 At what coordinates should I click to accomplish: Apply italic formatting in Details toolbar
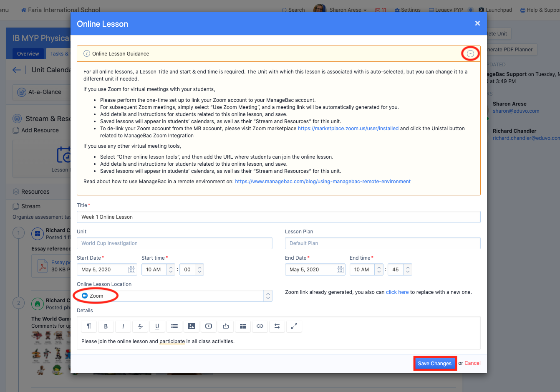(x=123, y=326)
